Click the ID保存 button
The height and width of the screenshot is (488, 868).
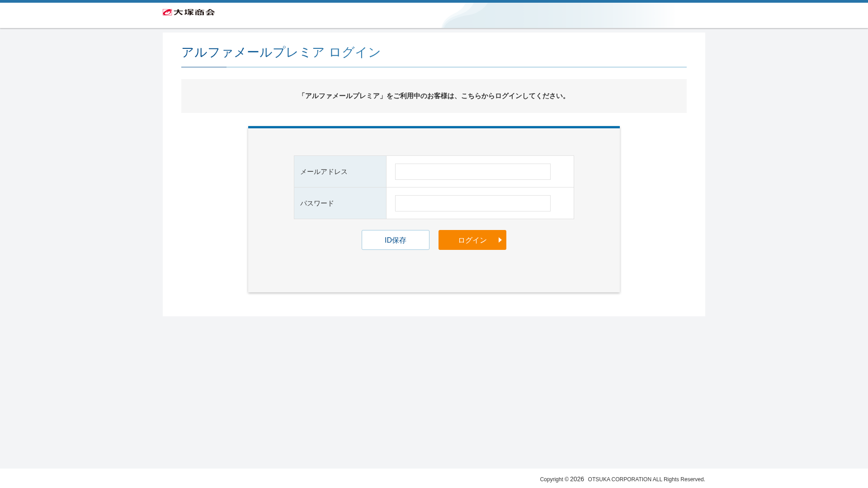[396, 240]
